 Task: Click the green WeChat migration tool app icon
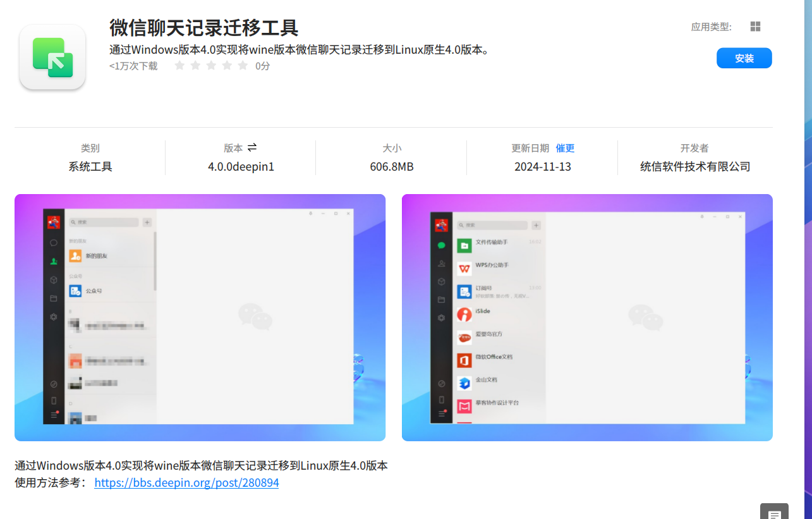click(x=52, y=57)
